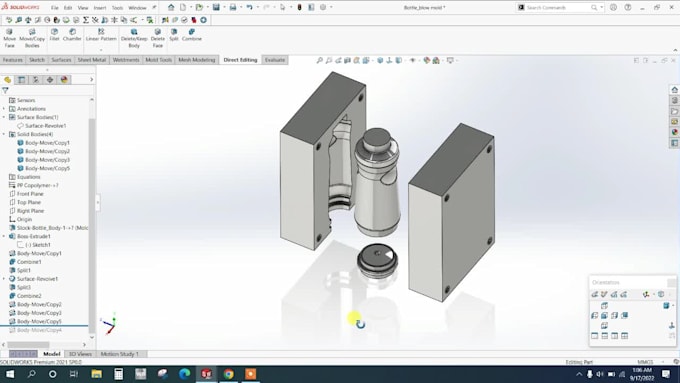Open Appearances tab in task pane
Viewport: 680px width, 383px height.
(x=674, y=132)
